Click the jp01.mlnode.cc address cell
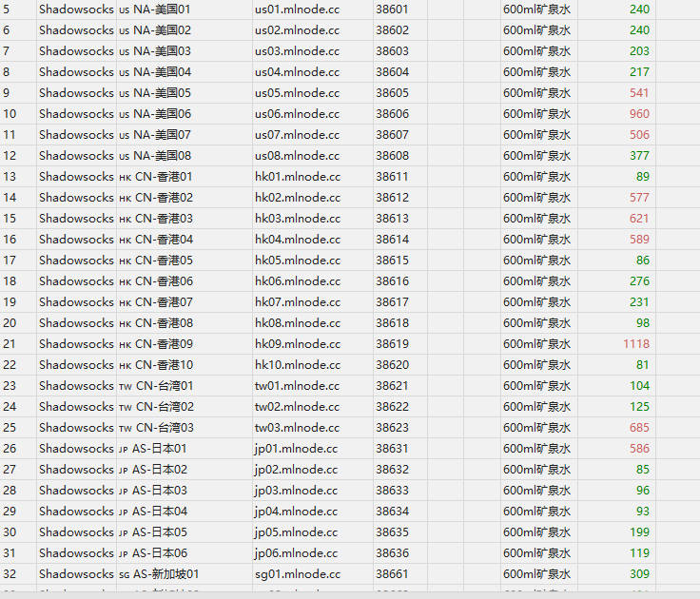Screen dimensions: 700x599 [x=296, y=448]
